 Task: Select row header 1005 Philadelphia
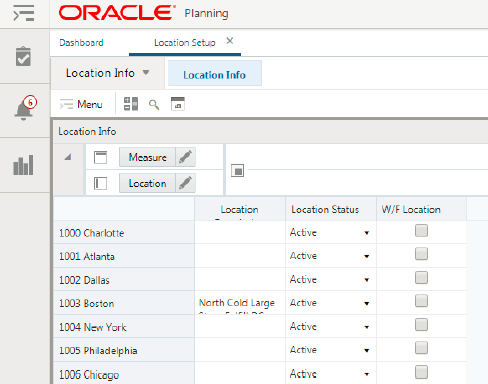(x=124, y=350)
